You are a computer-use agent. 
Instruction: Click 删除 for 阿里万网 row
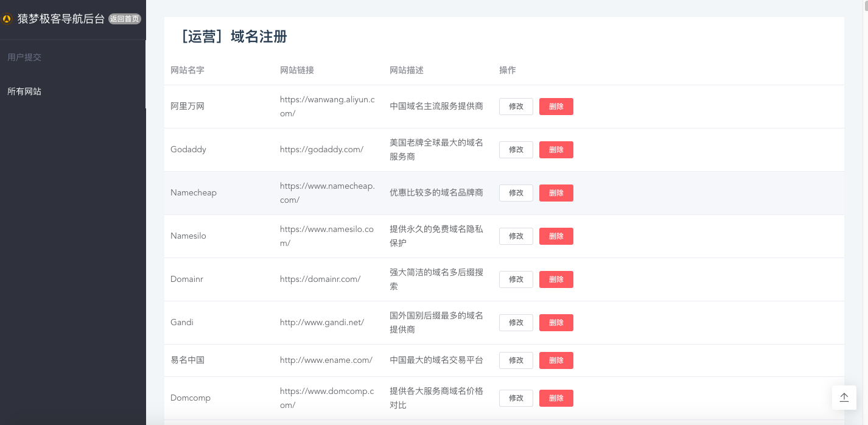coord(556,107)
